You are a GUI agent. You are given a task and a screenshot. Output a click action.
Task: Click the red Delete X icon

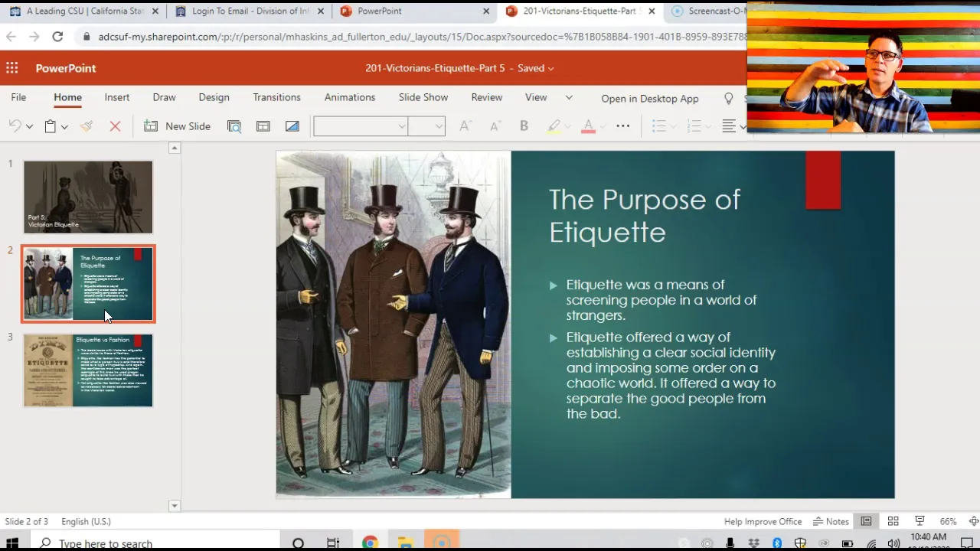[x=115, y=126]
